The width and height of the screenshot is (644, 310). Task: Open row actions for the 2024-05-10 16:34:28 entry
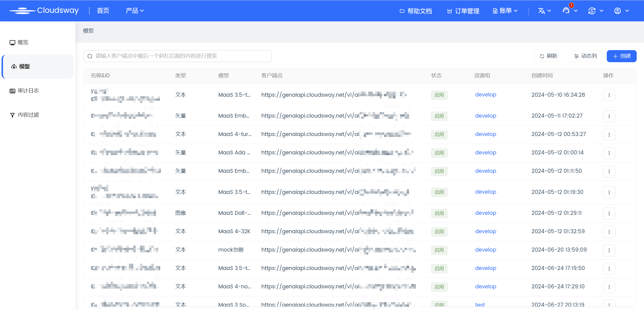coord(609,95)
